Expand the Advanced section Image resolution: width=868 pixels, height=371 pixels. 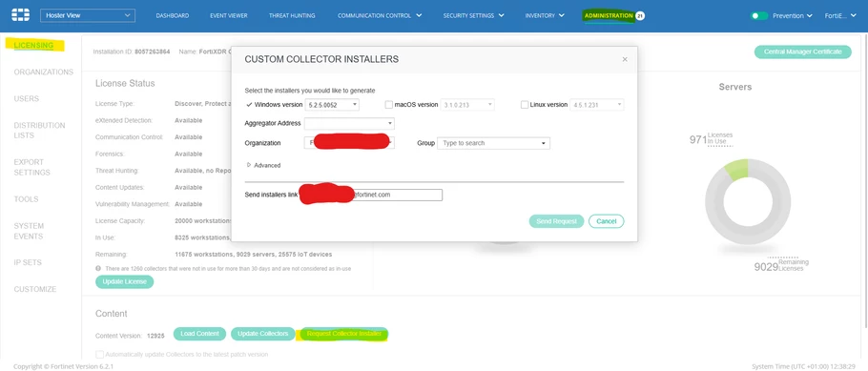(263, 165)
